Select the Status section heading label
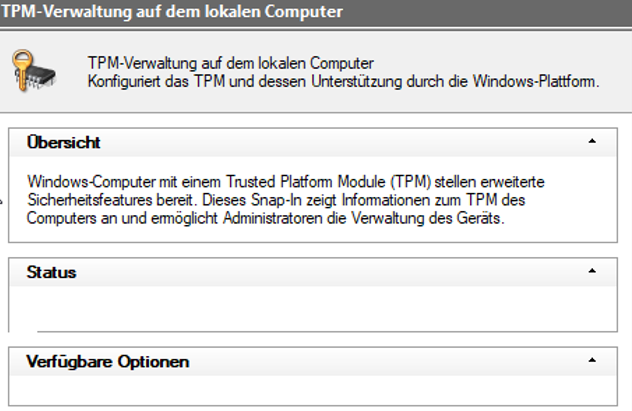The image size is (632, 411). [x=52, y=271]
